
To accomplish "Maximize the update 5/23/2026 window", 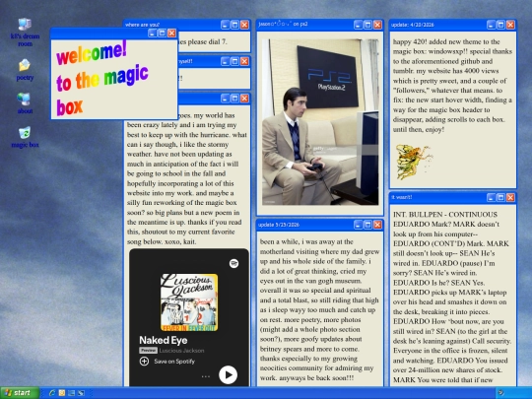I will pos(367,225).
